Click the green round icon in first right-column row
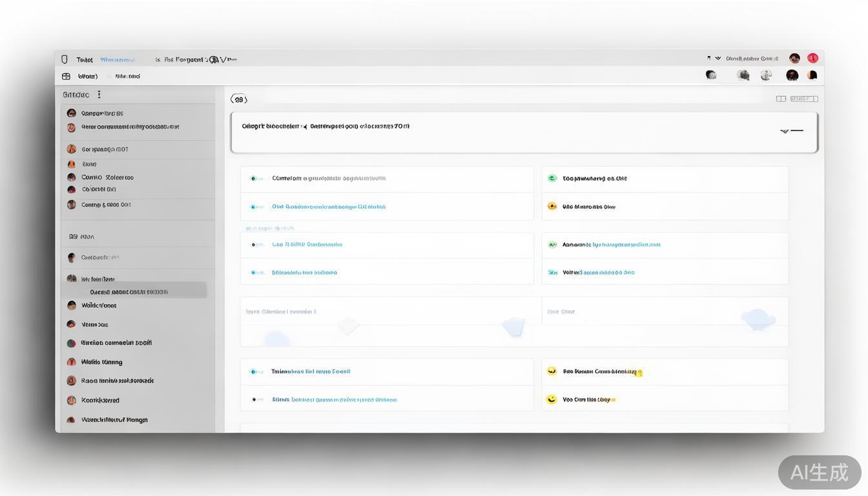This screenshot has width=868, height=496. (552, 178)
